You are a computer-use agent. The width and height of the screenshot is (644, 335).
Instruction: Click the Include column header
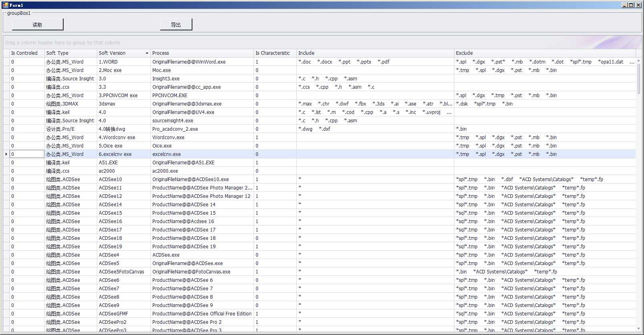pyautogui.click(x=375, y=53)
